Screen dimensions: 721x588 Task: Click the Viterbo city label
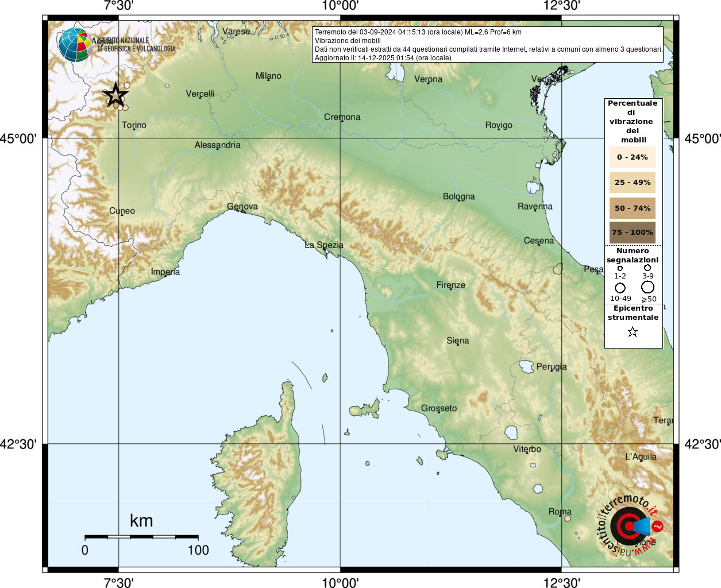527,449
